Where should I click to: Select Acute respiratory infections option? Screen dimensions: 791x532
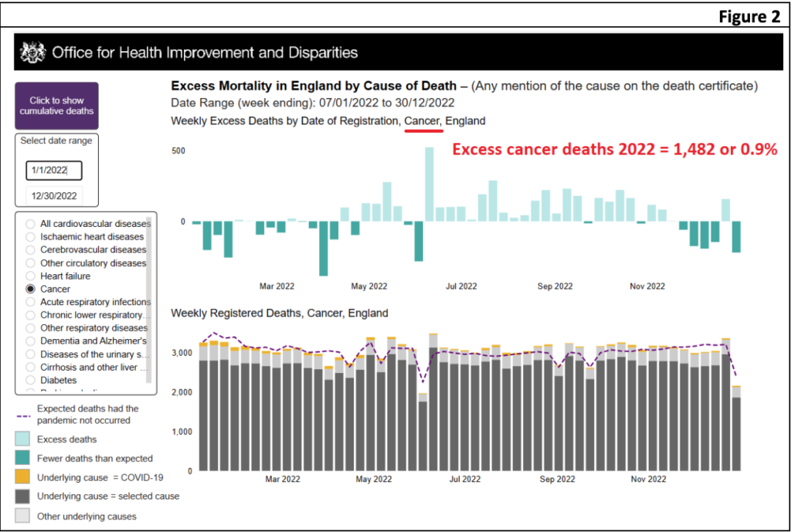click(x=31, y=302)
